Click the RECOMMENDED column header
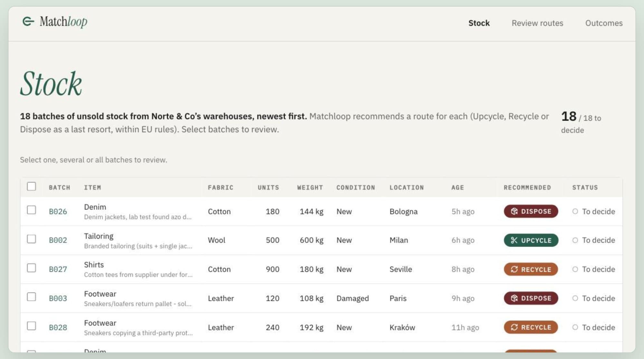Image resolution: width=644 pixels, height=359 pixels. [527, 187]
